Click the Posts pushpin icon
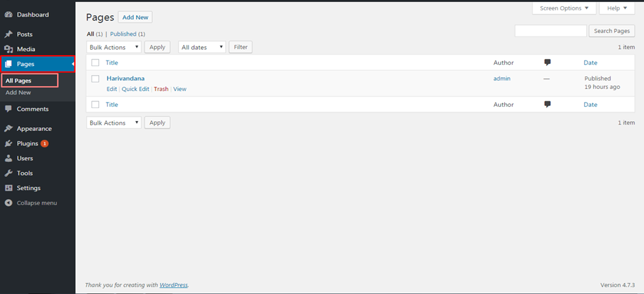This screenshot has width=644, height=294. pyautogui.click(x=8, y=34)
